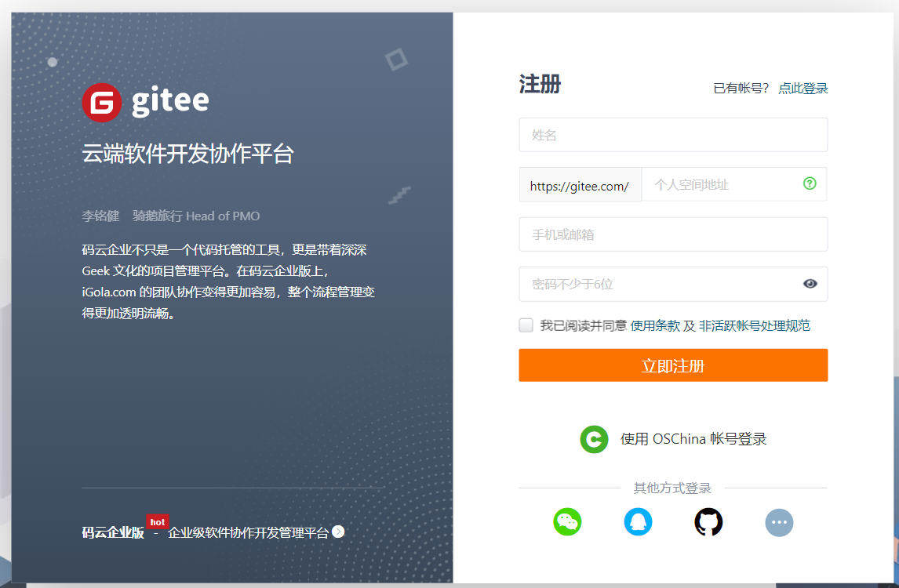Focus the 个人空间地址 input field
Viewport: 899px width, 588px height.
coord(734,184)
